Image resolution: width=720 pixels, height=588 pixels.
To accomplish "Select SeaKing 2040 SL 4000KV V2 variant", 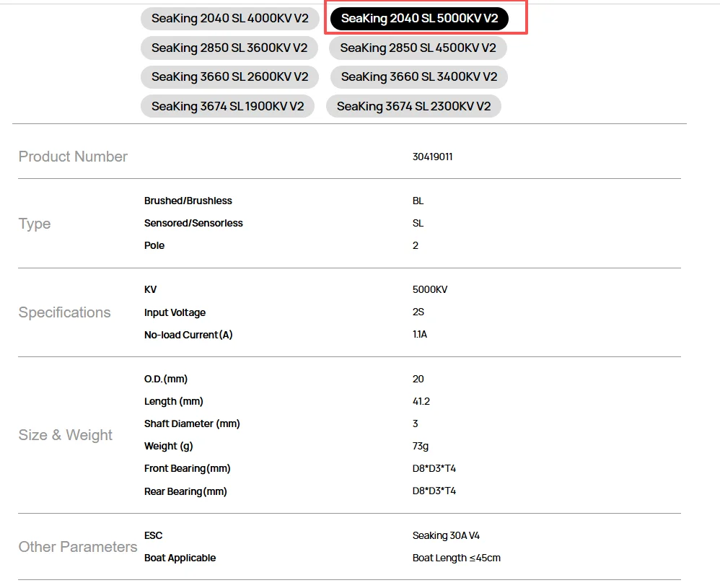I will tap(229, 18).
